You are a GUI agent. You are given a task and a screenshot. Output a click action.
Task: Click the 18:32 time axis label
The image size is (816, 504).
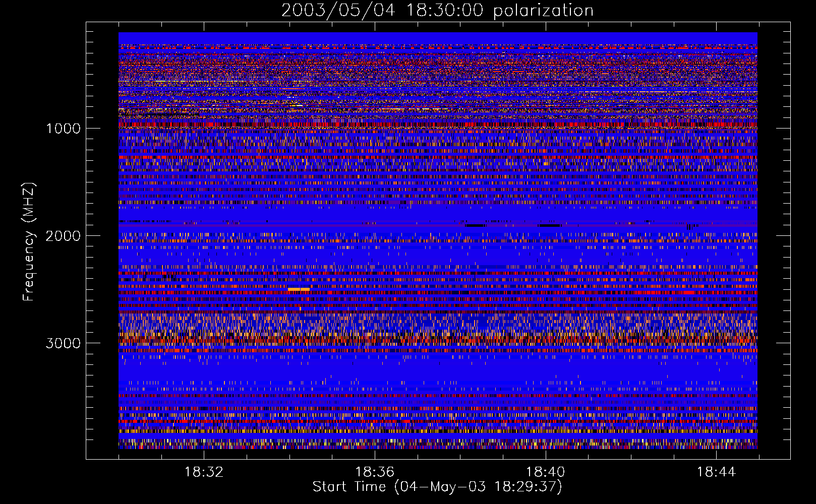[204, 472]
